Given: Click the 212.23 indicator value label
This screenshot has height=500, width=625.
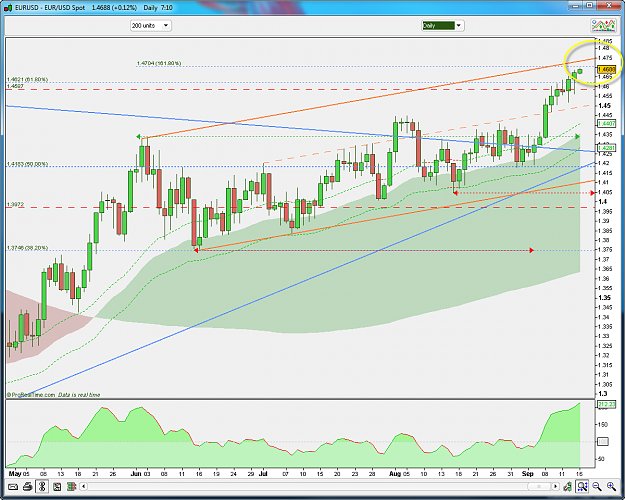Looking at the screenshot, I should point(606,405).
